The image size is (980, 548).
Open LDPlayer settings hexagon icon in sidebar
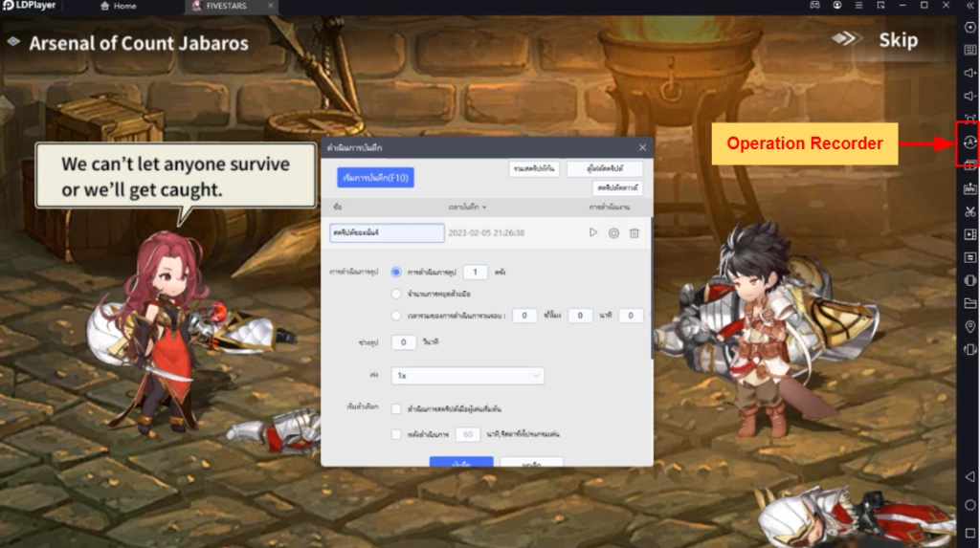(970, 28)
